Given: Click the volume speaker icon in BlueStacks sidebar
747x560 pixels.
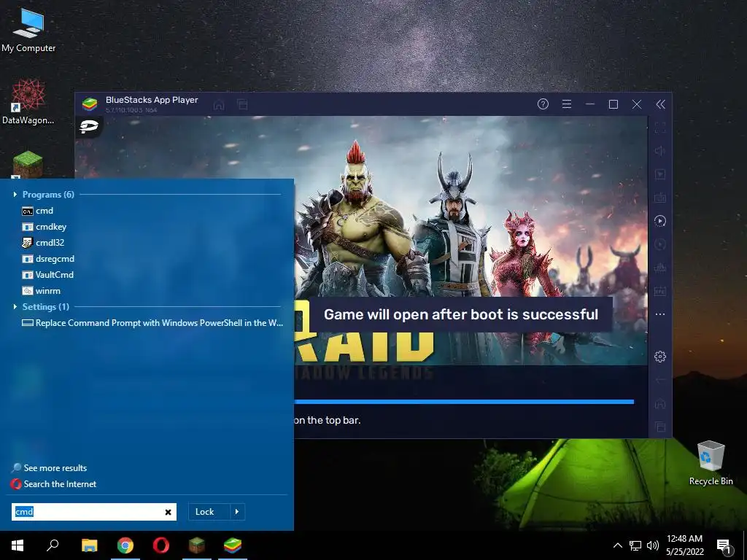Looking at the screenshot, I should click(x=659, y=151).
